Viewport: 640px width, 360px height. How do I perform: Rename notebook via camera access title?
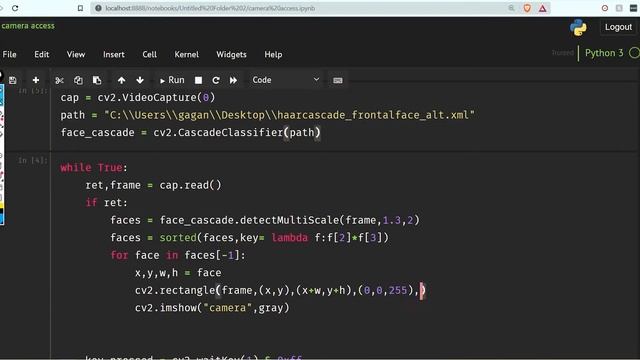(x=28, y=26)
